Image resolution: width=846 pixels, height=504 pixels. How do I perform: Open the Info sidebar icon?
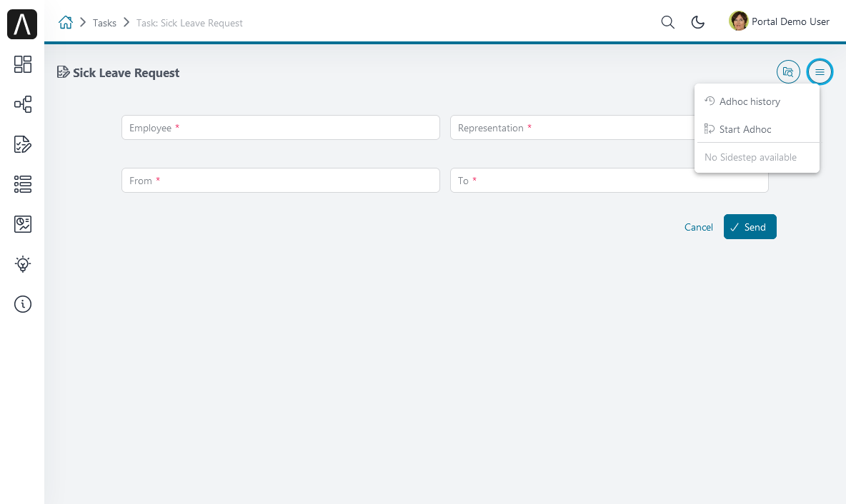[x=23, y=304]
